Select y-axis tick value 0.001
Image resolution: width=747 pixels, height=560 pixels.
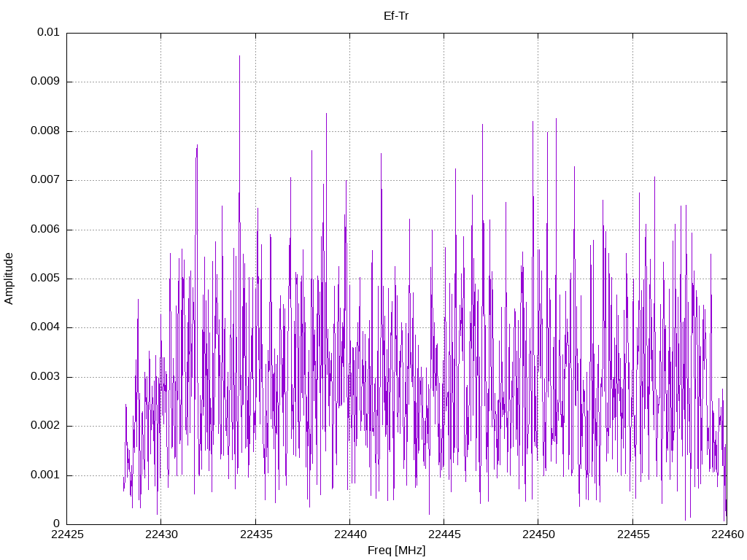coord(45,475)
